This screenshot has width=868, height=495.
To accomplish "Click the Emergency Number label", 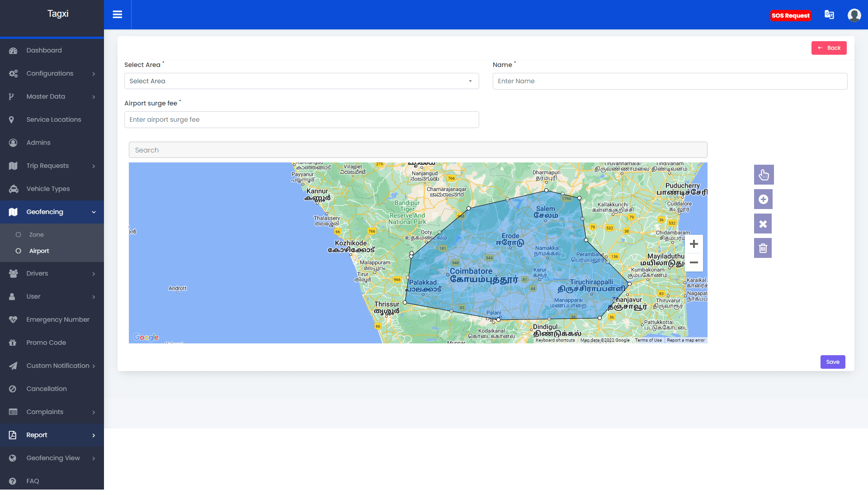I will point(58,320).
